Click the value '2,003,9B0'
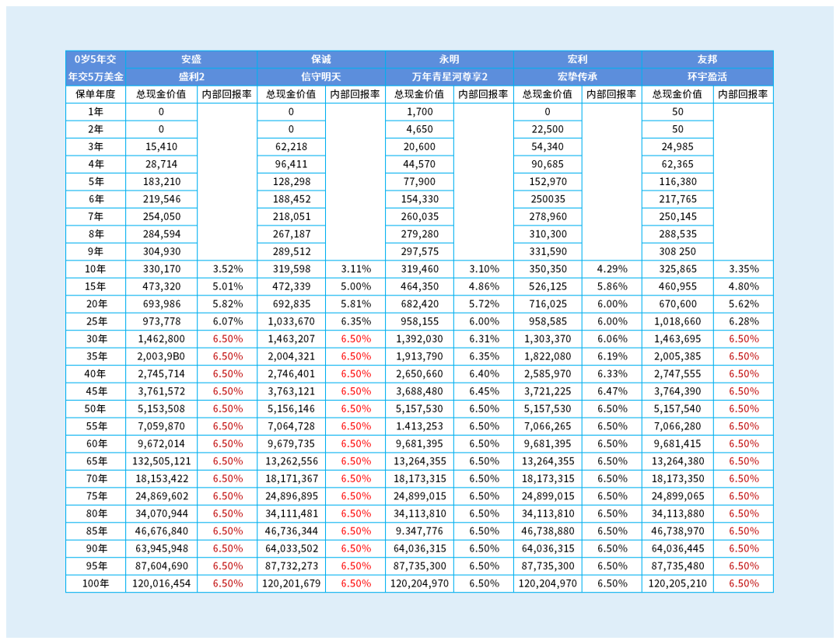 point(161,356)
